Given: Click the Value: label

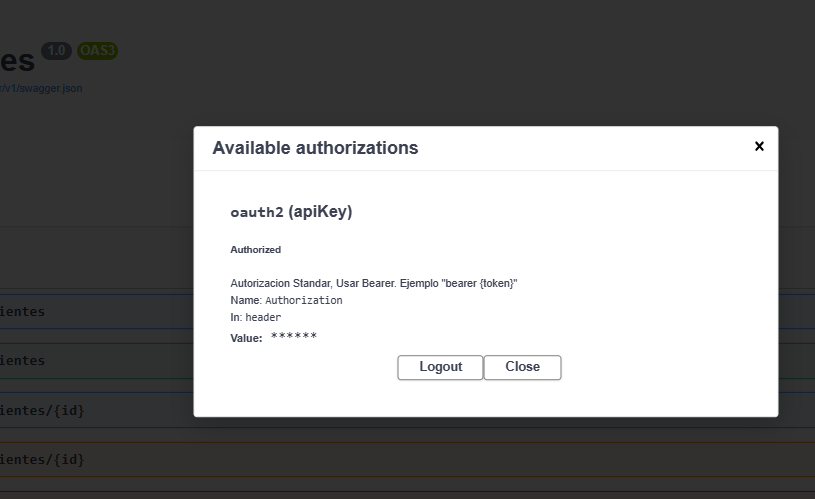Looking at the screenshot, I should 246,338.
